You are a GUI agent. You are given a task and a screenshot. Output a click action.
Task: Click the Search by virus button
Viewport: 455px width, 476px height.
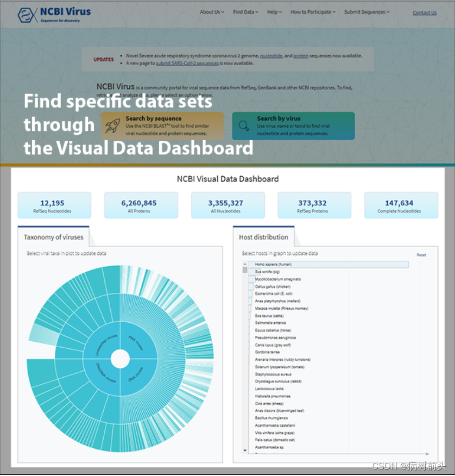(293, 126)
